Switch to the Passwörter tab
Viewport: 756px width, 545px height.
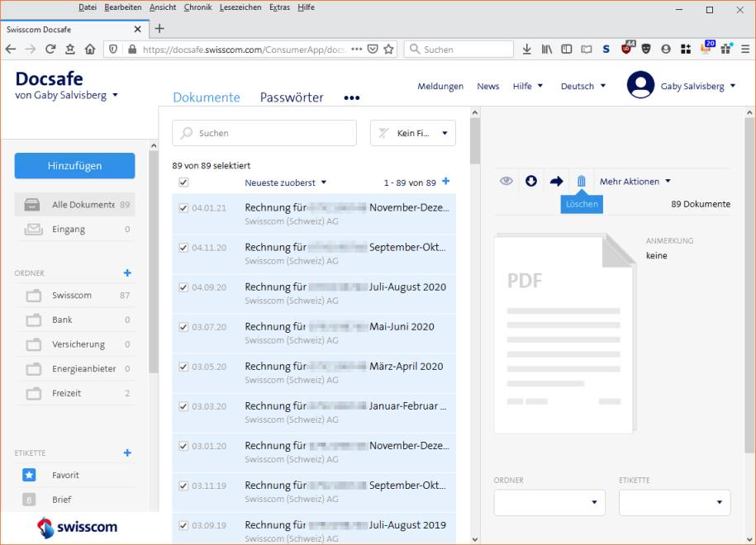click(x=292, y=97)
